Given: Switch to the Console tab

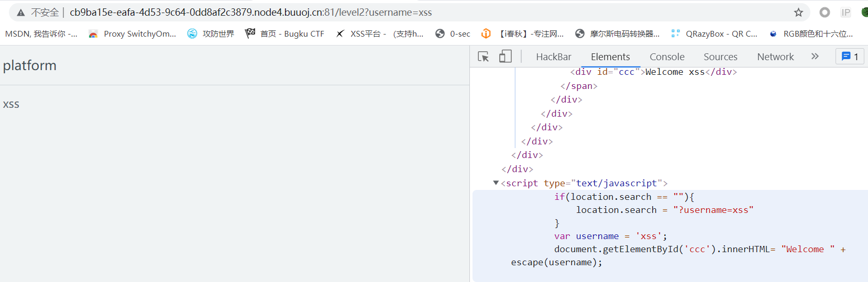Looking at the screenshot, I should [667, 57].
